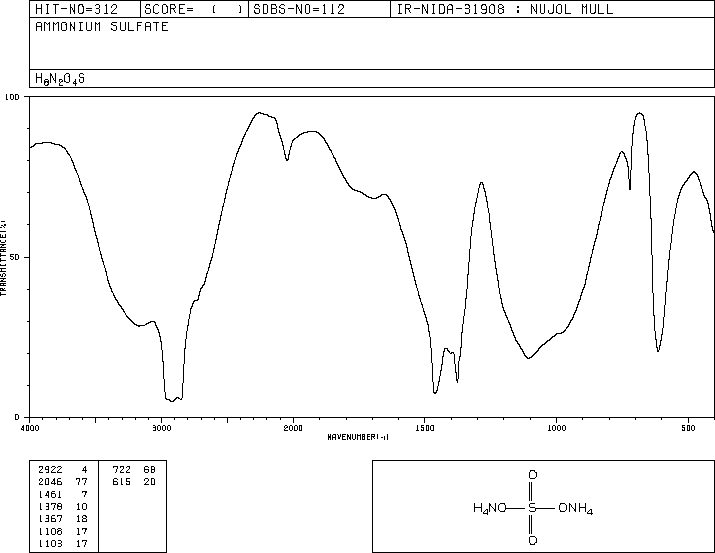Select peak table entry 1461

pos(50,494)
